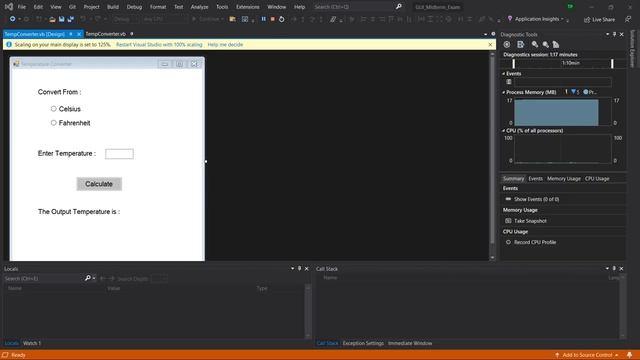Switch to Memory Usage tab in Diagnostic Tools

click(x=564, y=179)
